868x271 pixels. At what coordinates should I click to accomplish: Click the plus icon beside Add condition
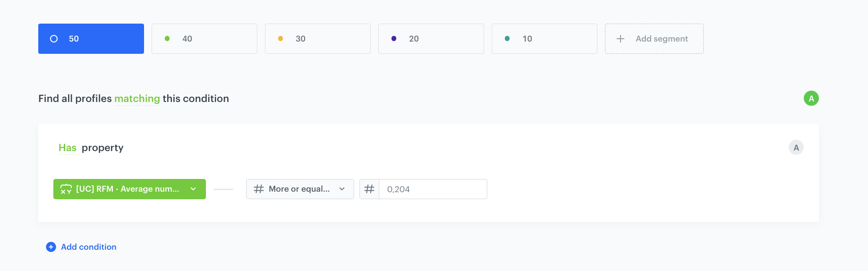point(51,247)
